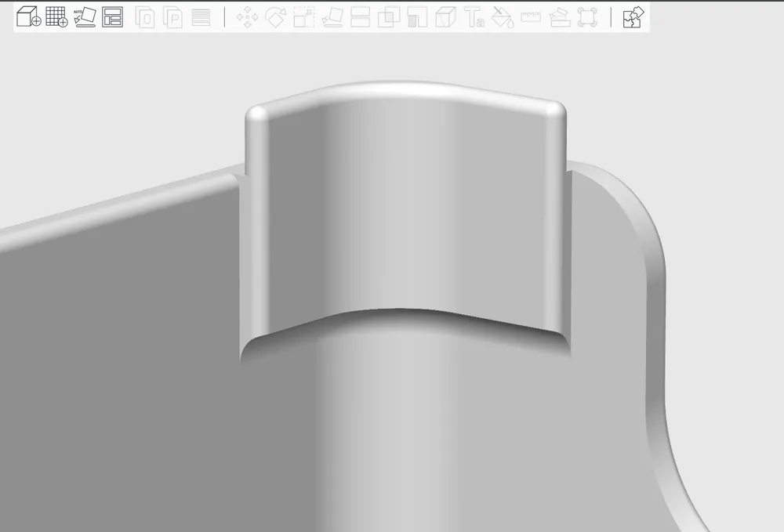
Task: Add a new build plate
Action: point(56,17)
